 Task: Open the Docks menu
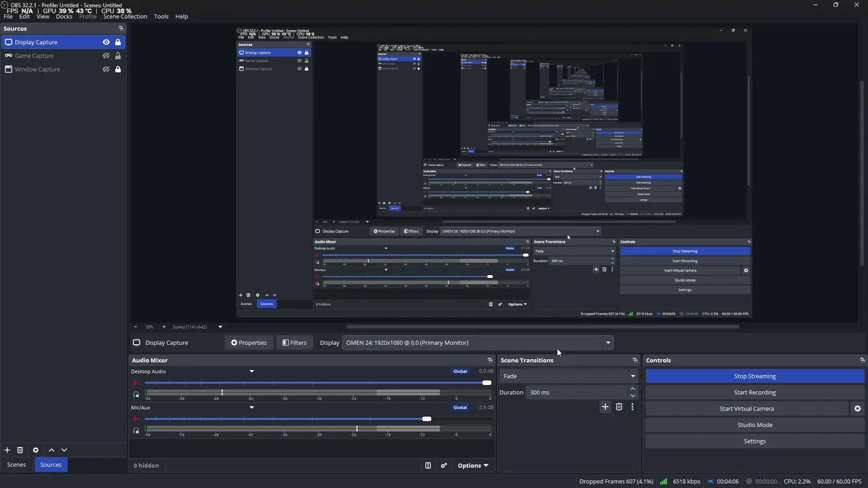pyautogui.click(x=64, y=16)
